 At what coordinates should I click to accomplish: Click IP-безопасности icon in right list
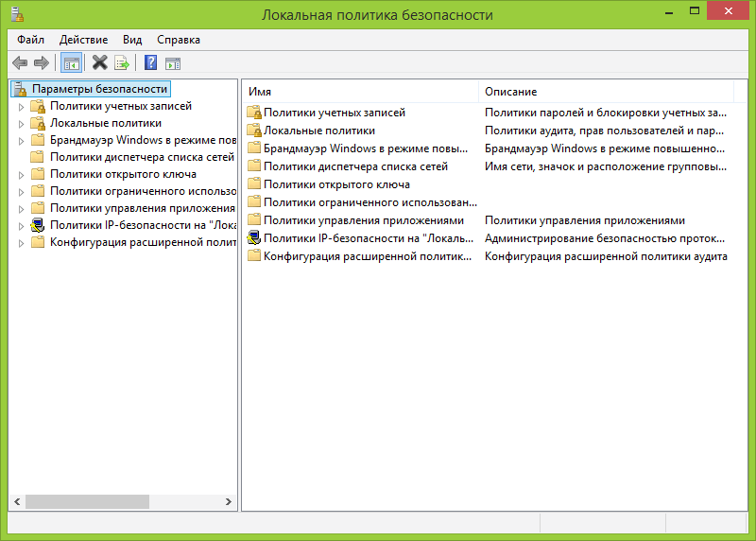pos(253,238)
